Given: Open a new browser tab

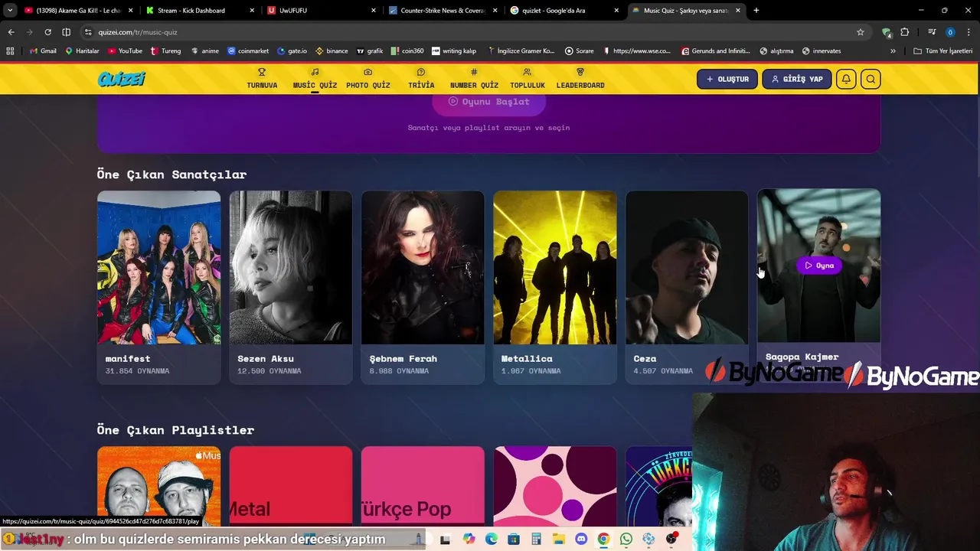Looking at the screenshot, I should tap(756, 11).
